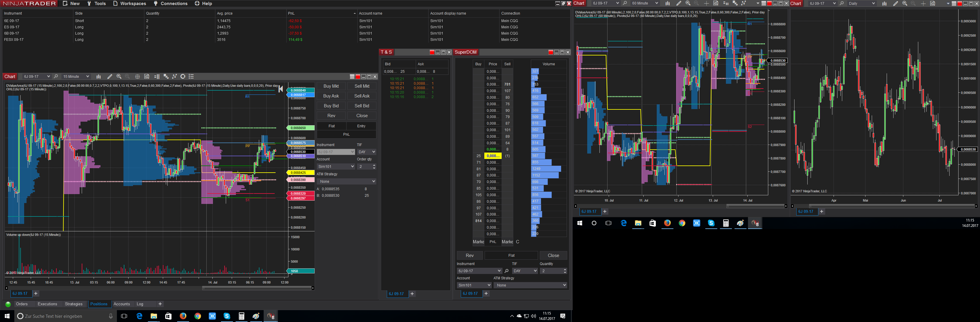Open Data Box in Daily chart toolbar
Viewport: 980px width, 322px height.
(933, 3)
